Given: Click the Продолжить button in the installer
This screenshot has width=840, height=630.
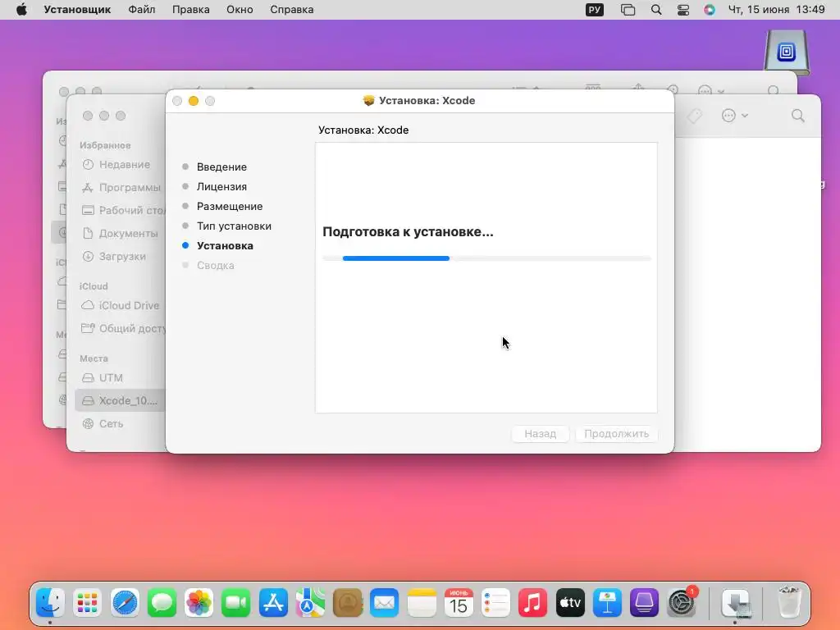Looking at the screenshot, I should pyautogui.click(x=616, y=433).
